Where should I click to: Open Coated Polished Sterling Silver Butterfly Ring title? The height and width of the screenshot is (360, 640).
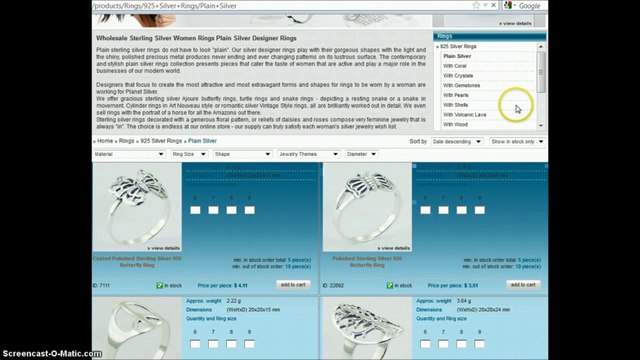(x=137, y=262)
